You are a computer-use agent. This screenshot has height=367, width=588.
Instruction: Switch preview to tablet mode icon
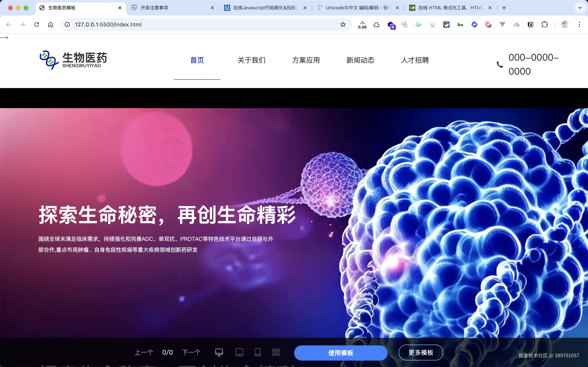tap(239, 352)
